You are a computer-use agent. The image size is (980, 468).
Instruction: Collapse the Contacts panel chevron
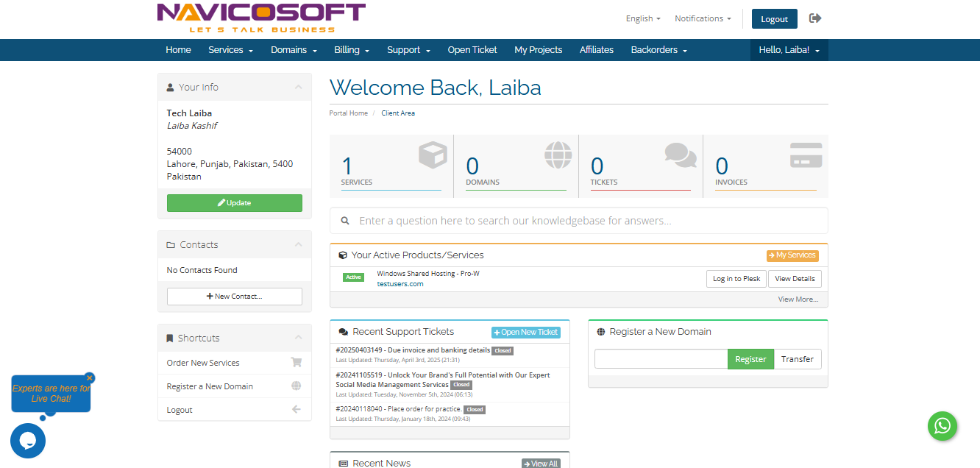point(298,244)
